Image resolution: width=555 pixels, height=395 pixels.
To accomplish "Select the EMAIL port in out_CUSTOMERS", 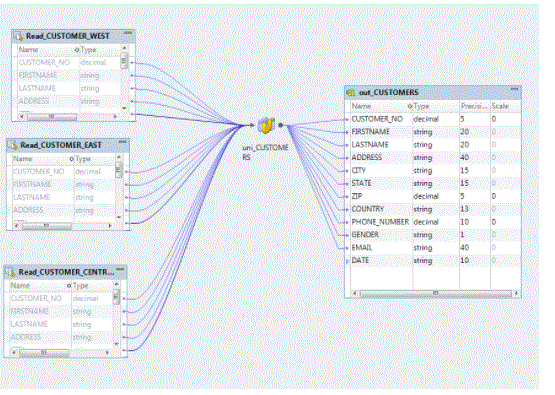I will 362,248.
